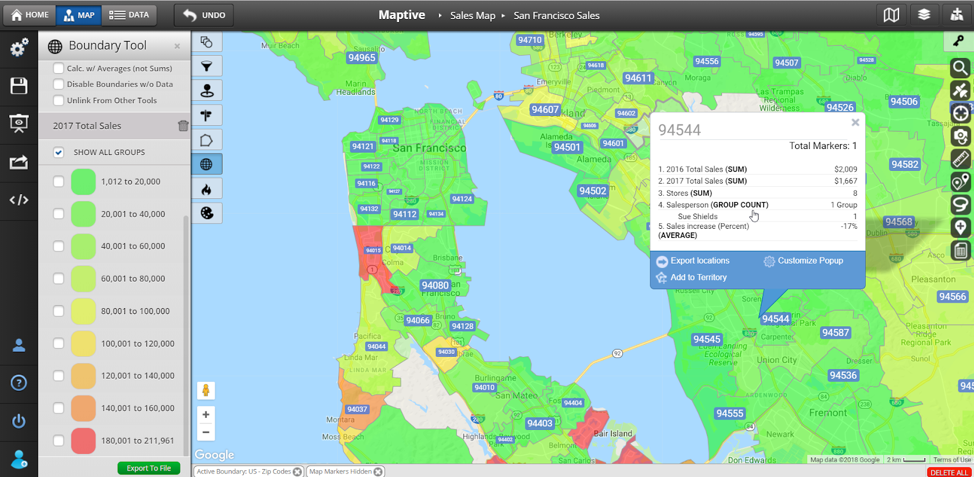974x477 pixels.
Task: Remove Active Boundary US Zip Codes tag
Action: (x=298, y=471)
